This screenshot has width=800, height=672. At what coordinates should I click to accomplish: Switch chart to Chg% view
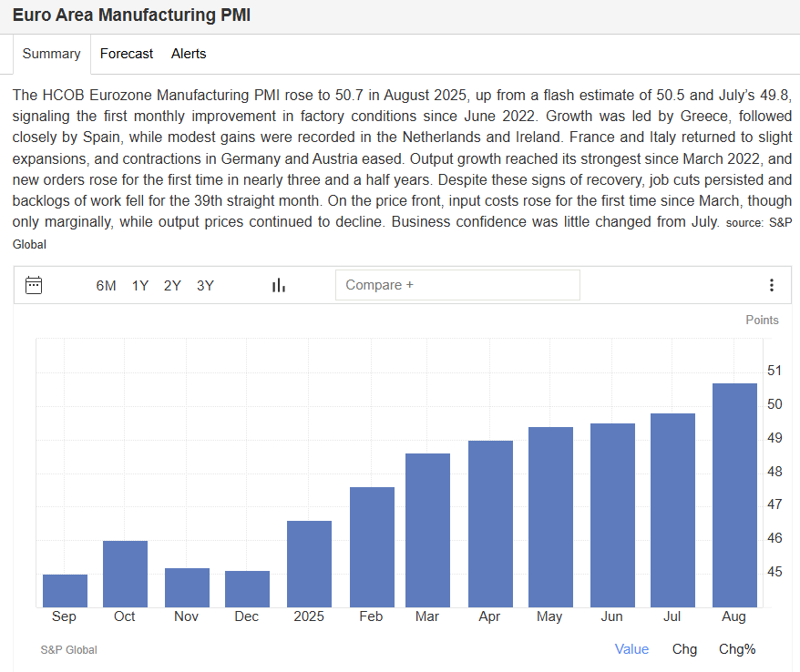737,648
